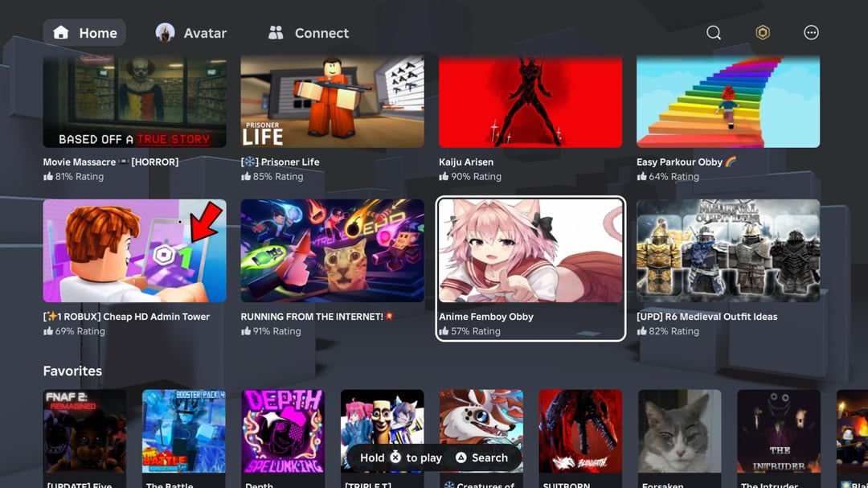The image size is (868, 488).
Task: Open the Robux hexagon icon
Action: click(x=763, y=33)
